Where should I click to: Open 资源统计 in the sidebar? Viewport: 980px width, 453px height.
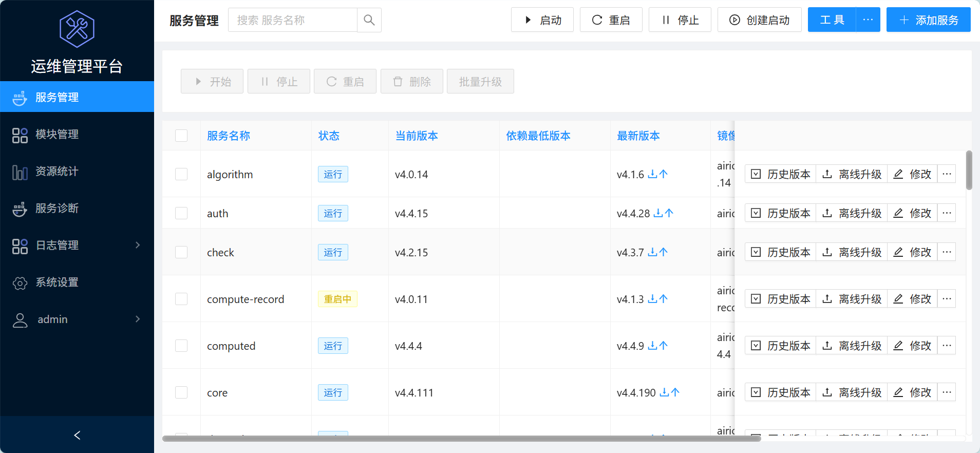[77, 172]
